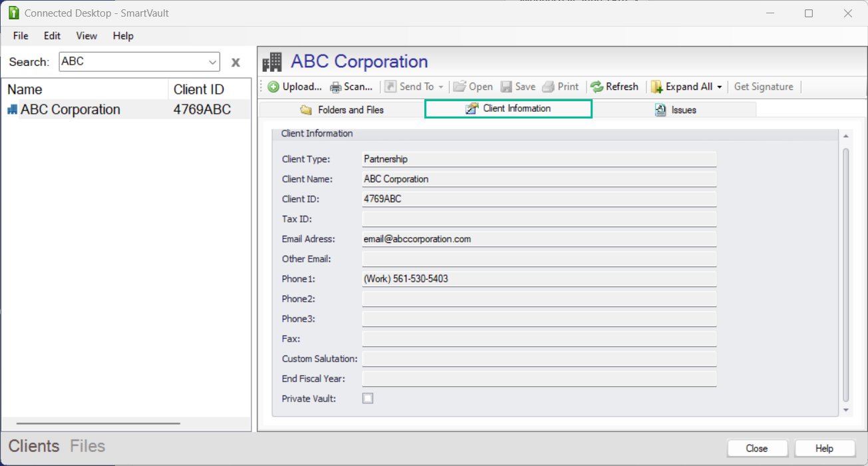
Task: Click the large building icon beside ABC Corporation header
Action: point(272,62)
